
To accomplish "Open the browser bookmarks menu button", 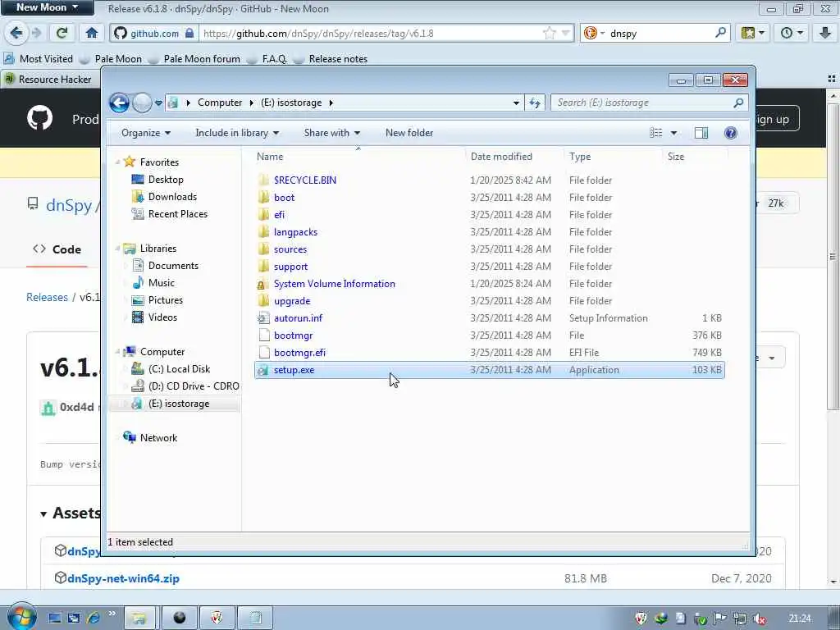I will click(753, 33).
